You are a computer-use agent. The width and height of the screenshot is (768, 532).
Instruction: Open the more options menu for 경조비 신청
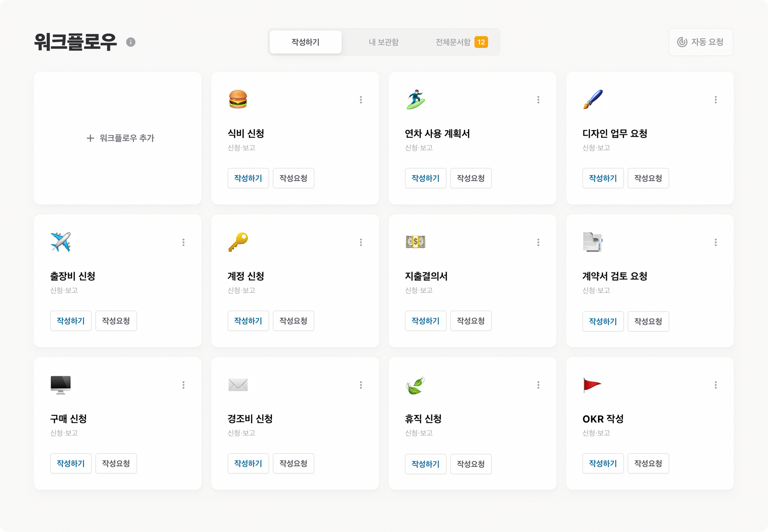click(361, 385)
